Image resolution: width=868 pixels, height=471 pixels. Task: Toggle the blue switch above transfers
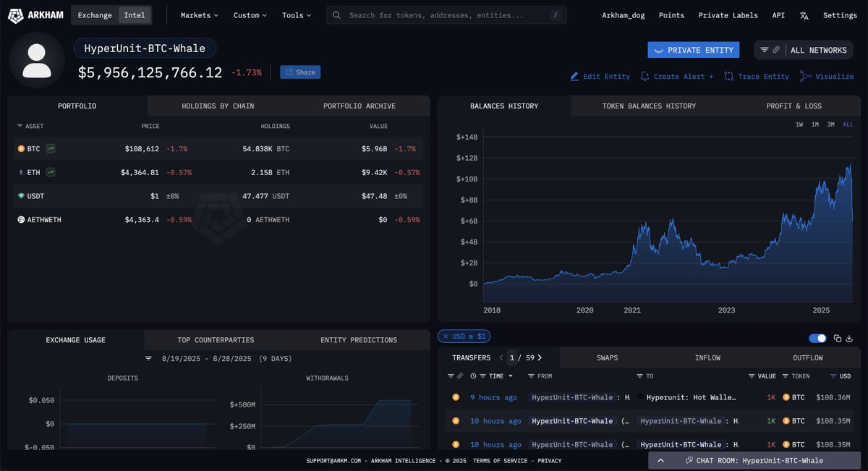818,338
